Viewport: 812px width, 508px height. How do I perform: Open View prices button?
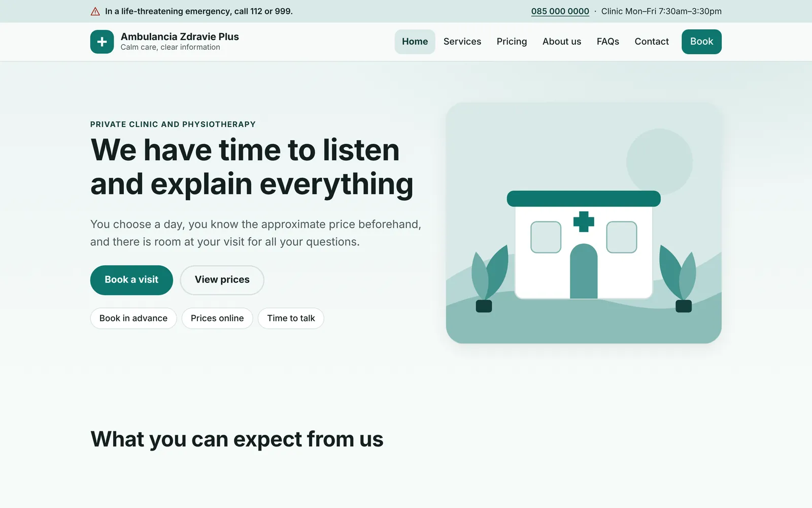pos(222,280)
